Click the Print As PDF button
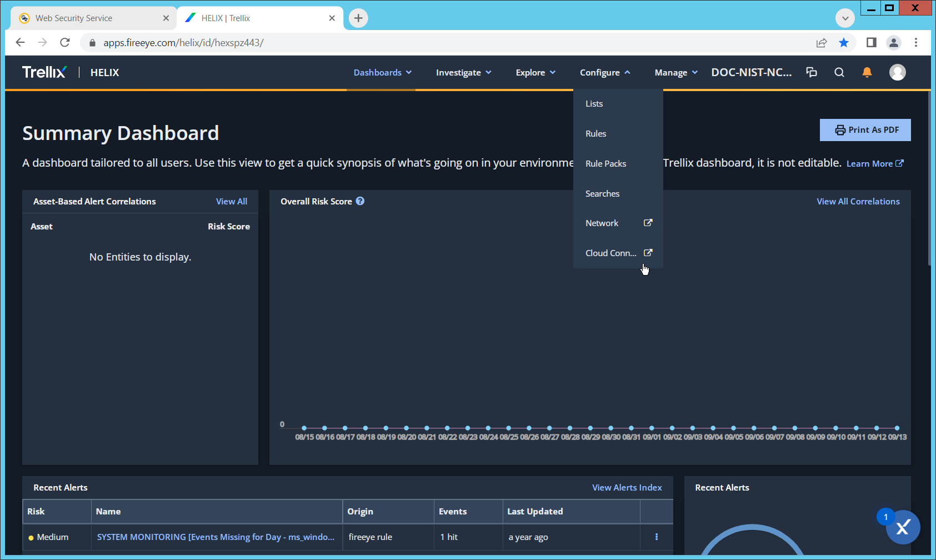The width and height of the screenshot is (936, 560). click(x=865, y=130)
